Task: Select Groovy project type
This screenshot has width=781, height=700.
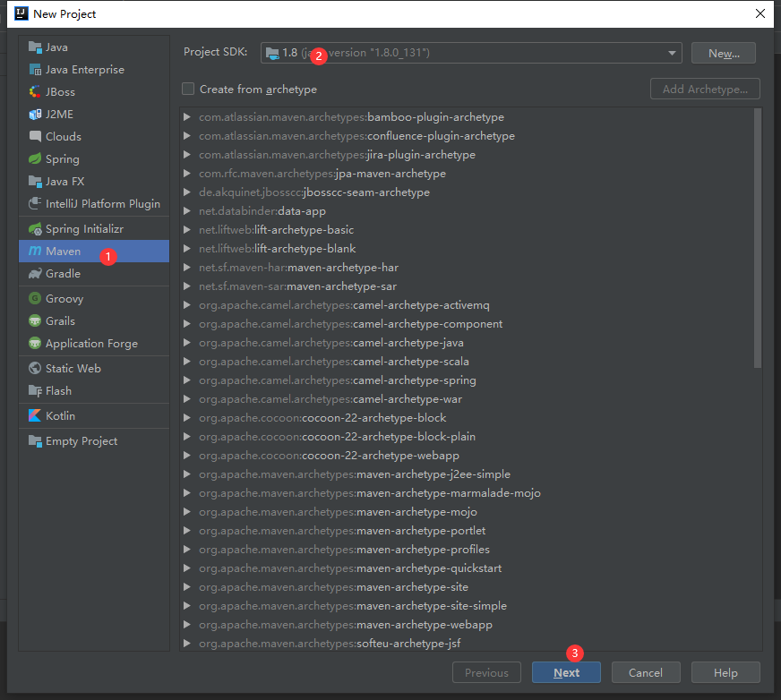Action: (94, 299)
